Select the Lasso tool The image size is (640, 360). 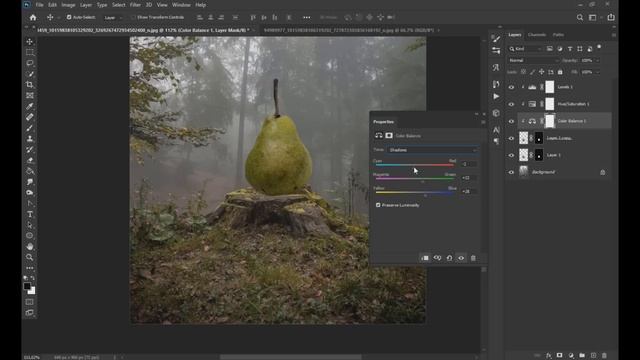coord(30,63)
